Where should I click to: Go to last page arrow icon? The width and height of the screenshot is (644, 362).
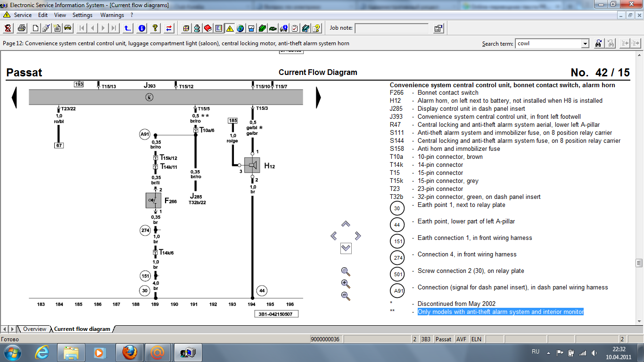click(114, 28)
